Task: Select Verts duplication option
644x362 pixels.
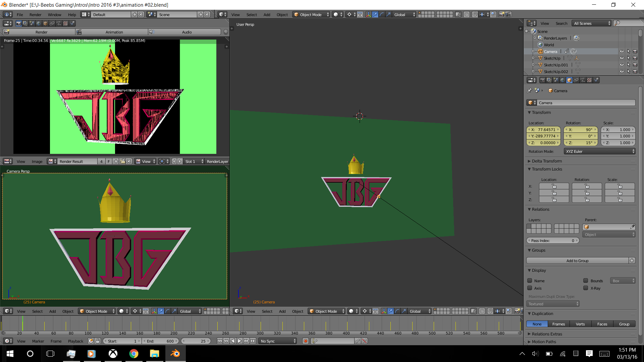Action: coord(580,324)
